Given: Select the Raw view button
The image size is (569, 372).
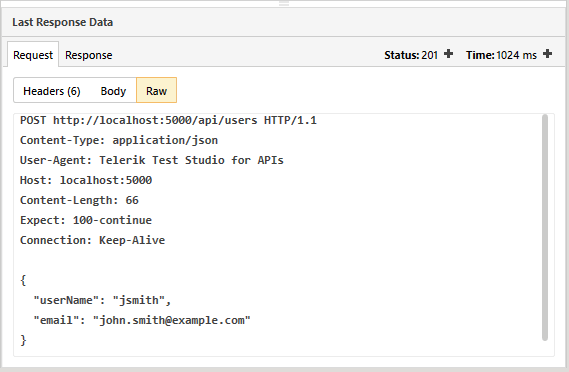Looking at the screenshot, I should click(156, 91).
